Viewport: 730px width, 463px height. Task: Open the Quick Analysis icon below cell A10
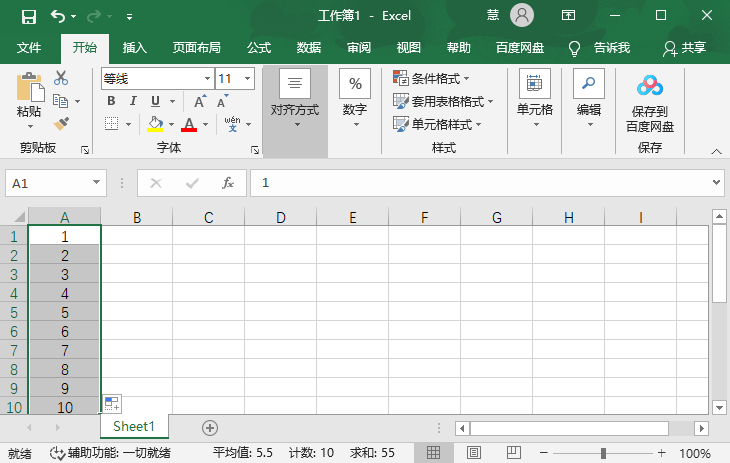[112, 403]
